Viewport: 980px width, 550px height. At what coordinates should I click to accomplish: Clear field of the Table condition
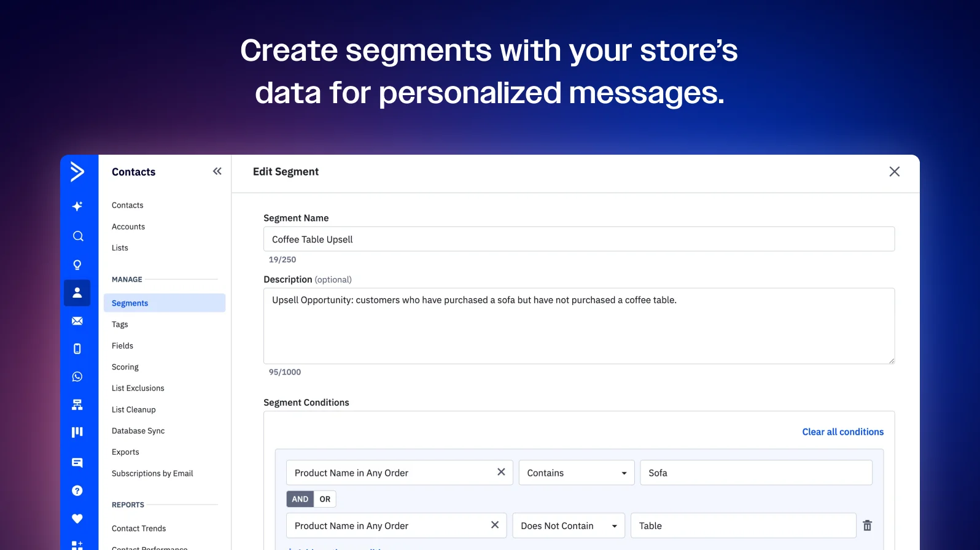coord(495,525)
